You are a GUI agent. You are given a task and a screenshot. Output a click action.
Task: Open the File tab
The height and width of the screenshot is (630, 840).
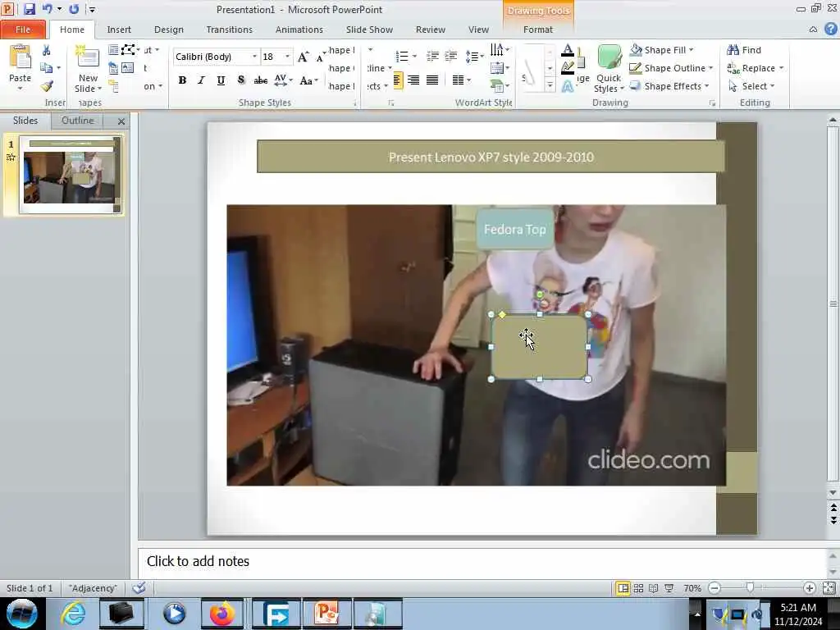click(x=23, y=30)
